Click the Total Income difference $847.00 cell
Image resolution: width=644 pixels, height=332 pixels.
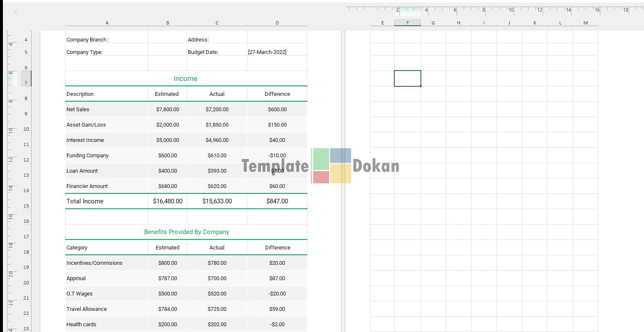pyautogui.click(x=277, y=201)
